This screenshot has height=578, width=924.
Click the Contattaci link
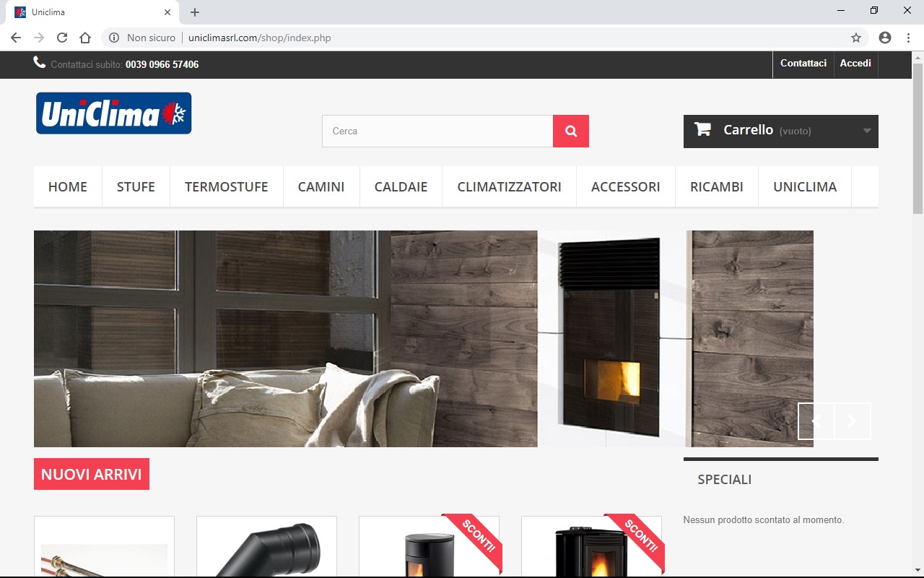(803, 64)
